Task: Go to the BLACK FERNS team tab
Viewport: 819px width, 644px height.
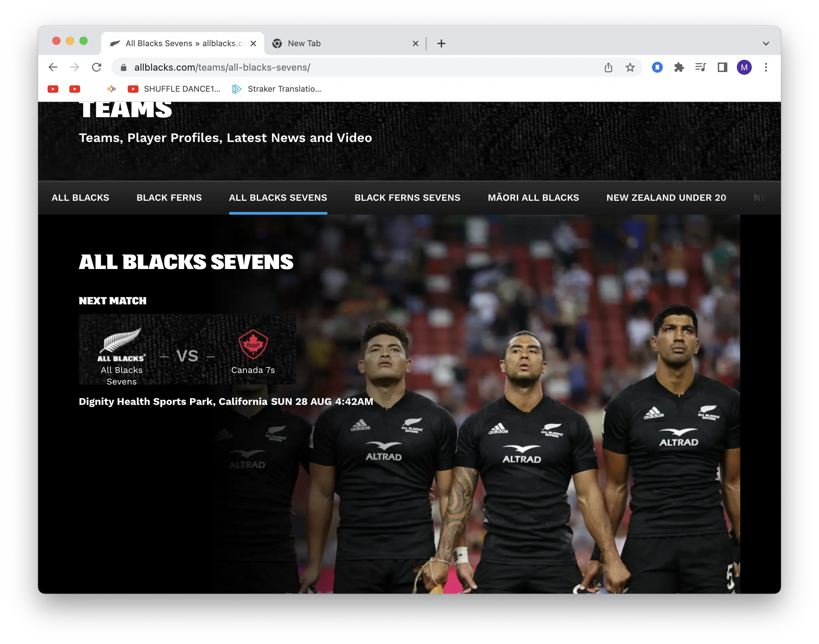Action: [169, 198]
